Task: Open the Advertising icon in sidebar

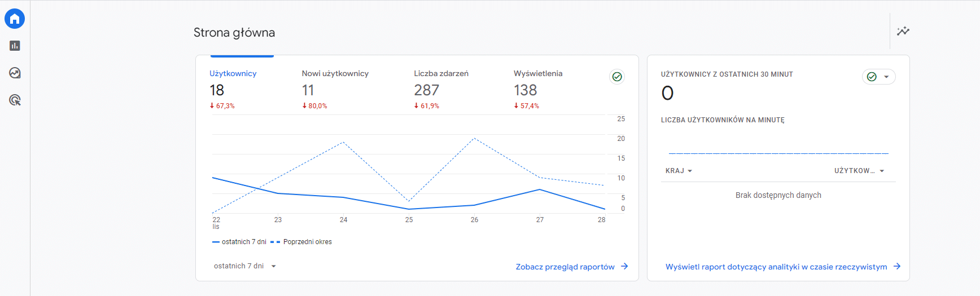Action: [15, 100]
